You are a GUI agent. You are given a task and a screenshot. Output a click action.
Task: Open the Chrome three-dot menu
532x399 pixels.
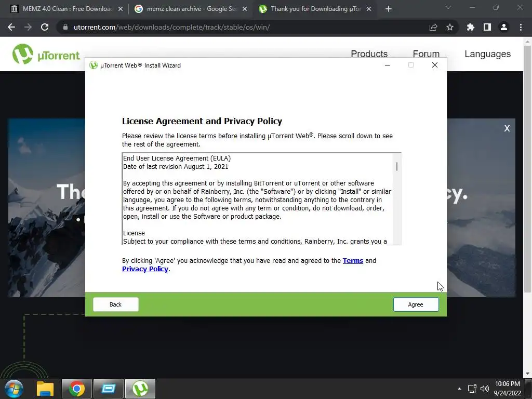click(521, 27)
